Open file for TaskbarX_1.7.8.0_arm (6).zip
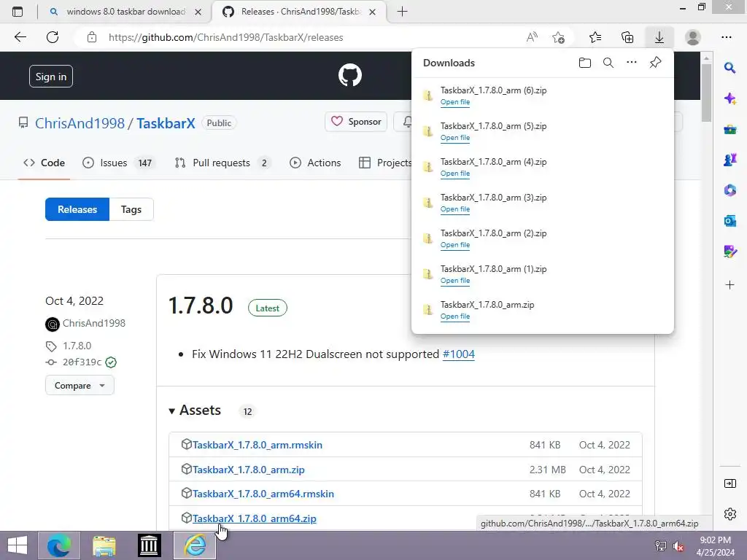The image size is (747, 560). pyautogui.click(x=455, y=102)
